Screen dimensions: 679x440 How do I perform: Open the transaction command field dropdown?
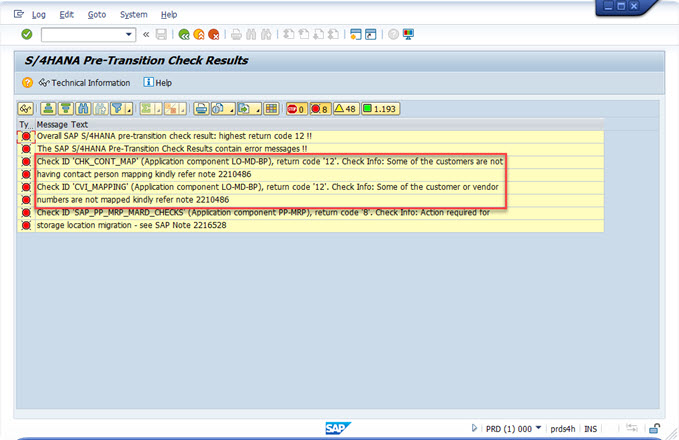click(x=129, y=34)
